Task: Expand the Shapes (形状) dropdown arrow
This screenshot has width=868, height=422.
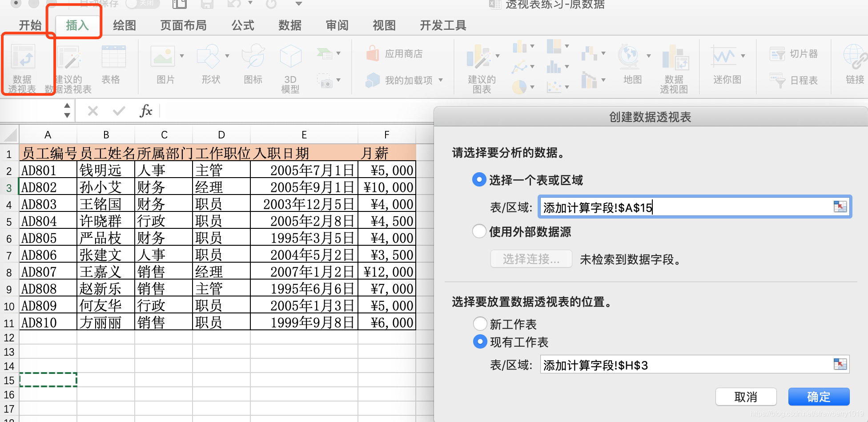Action: pos(227,56)
